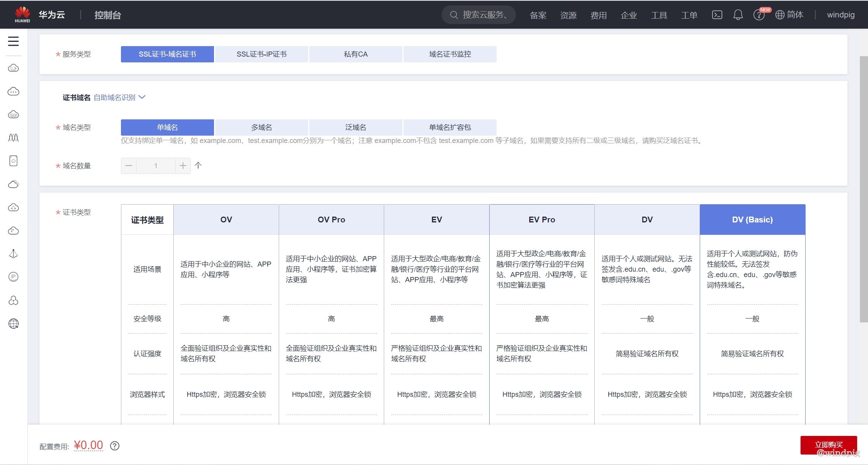Select 多域名 domain type

pos(262,127)
